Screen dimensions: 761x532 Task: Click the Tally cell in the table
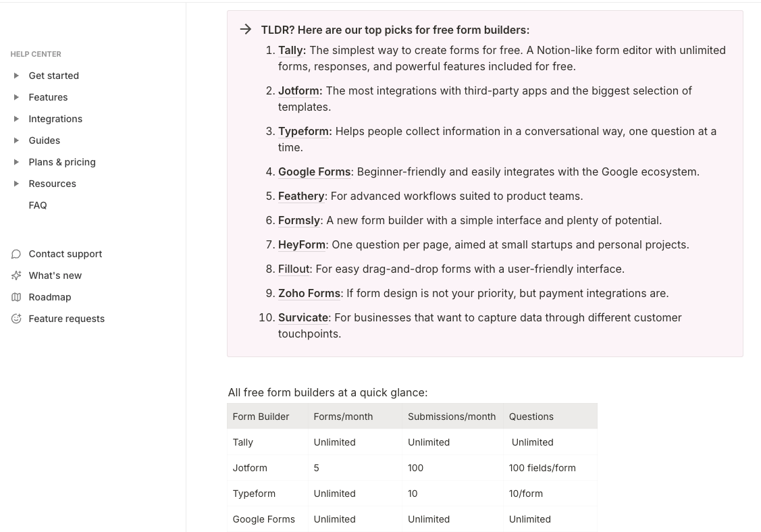coord(267,442)
